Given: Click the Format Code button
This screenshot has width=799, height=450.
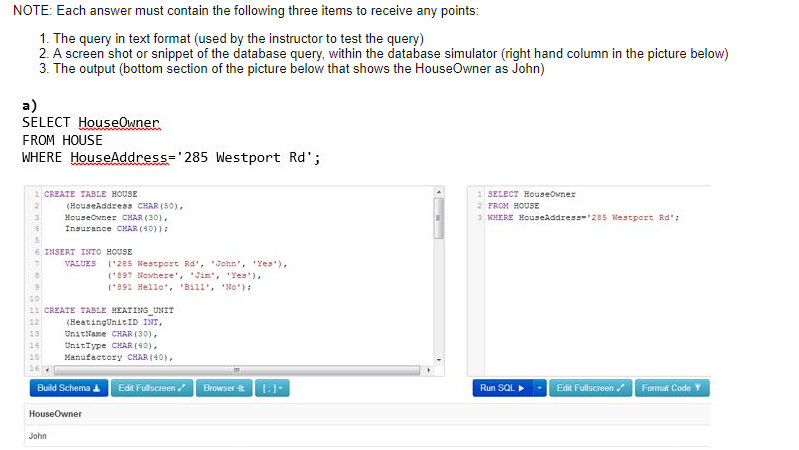Looking at the screenshot, I should [x=672, y=388].
